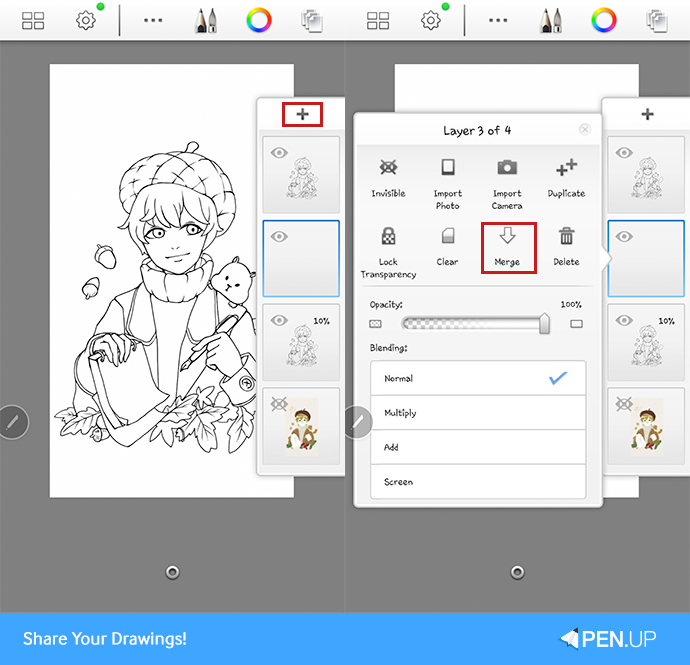
Task: Close the Layer 3 of 4 popup
Action: click(x=585, y=129)
